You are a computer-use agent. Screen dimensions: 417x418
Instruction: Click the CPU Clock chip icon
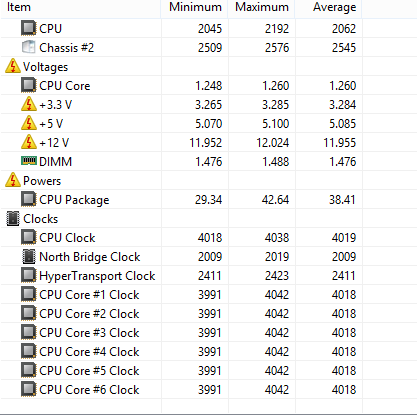point(29,237)
